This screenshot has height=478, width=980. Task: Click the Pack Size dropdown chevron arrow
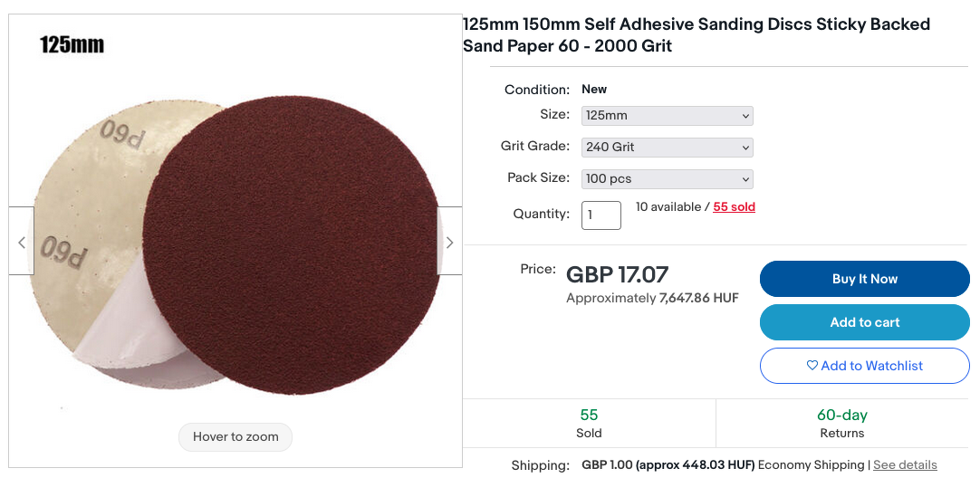tap(745, 179)
